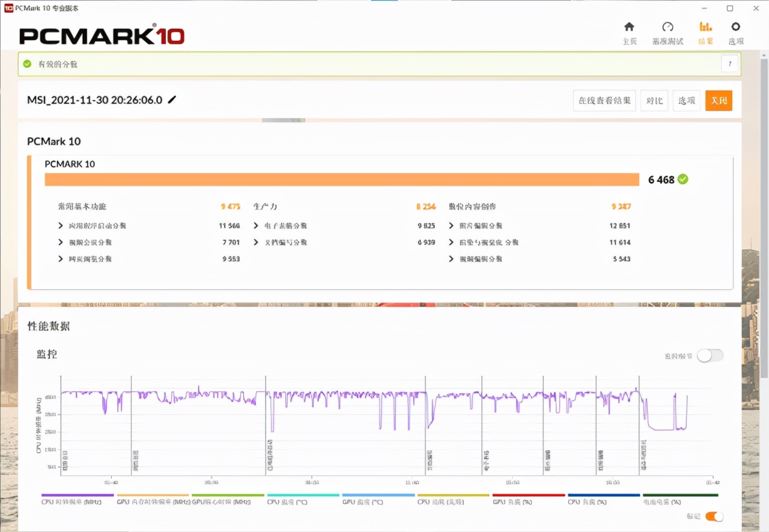Toggle the switch in the monitoring panel header

710,355
